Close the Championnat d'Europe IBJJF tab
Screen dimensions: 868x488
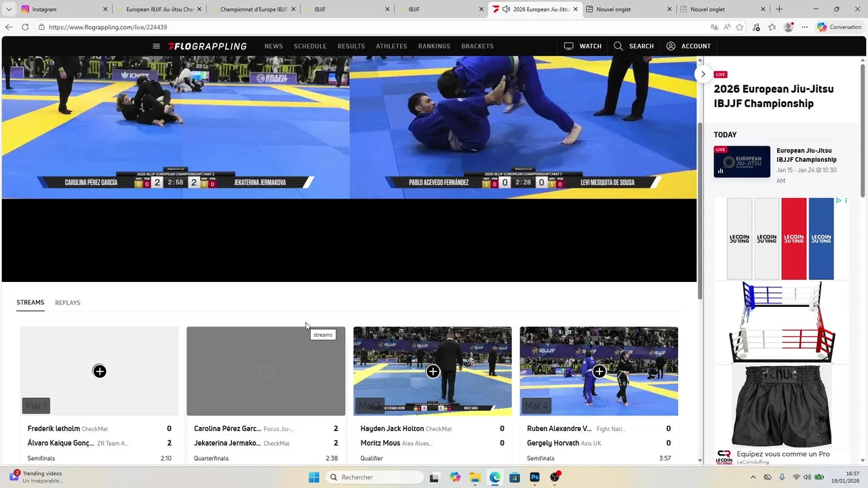pyautogui.click(x=294, y=9)
